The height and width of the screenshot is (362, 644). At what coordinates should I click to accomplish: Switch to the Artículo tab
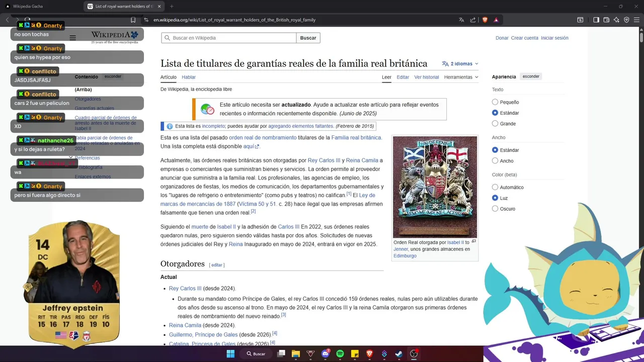coord(169,77)
